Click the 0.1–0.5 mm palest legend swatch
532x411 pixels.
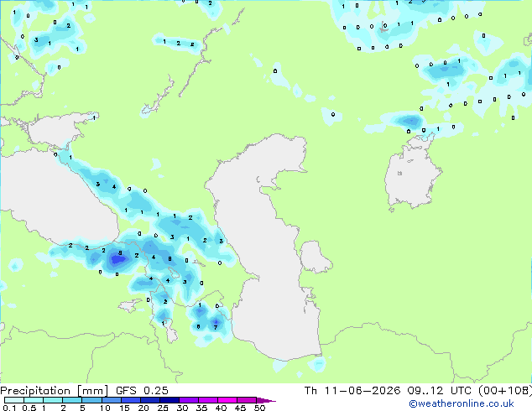(14, 400)
